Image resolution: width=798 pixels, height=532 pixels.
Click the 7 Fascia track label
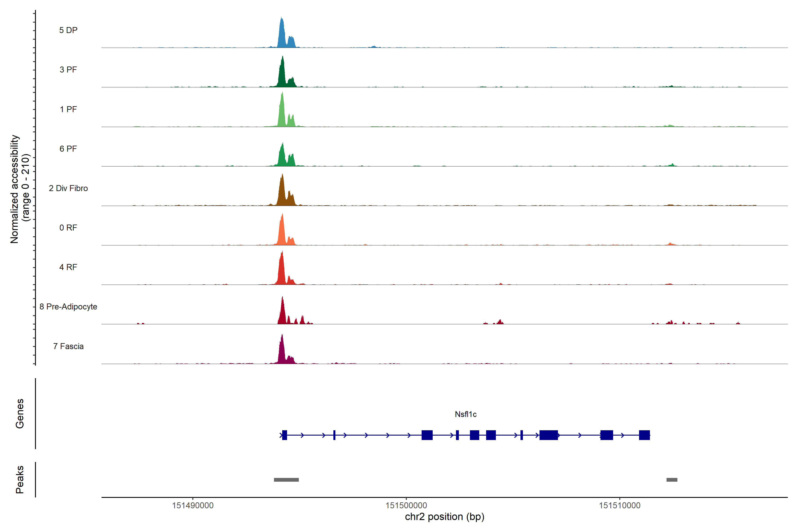click(68, 346)
